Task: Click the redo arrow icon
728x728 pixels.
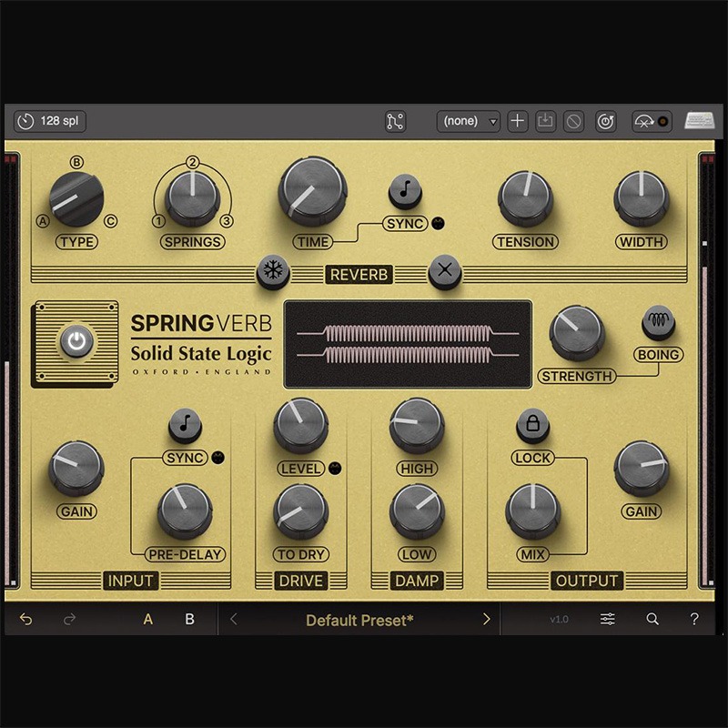Action: [70, 619]
